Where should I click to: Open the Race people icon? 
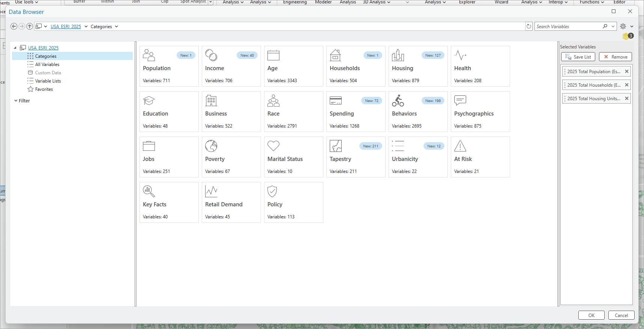coord(273,101)
